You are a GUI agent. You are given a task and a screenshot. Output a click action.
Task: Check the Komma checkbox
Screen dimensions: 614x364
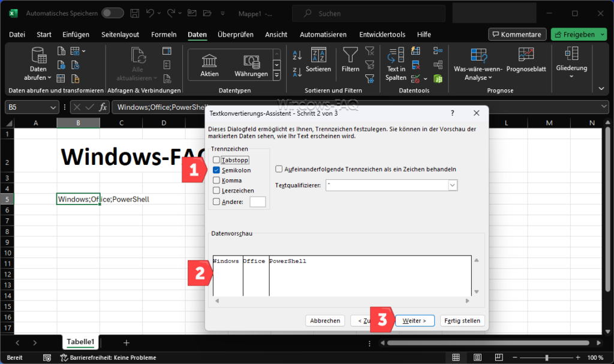tap(216, 181)
